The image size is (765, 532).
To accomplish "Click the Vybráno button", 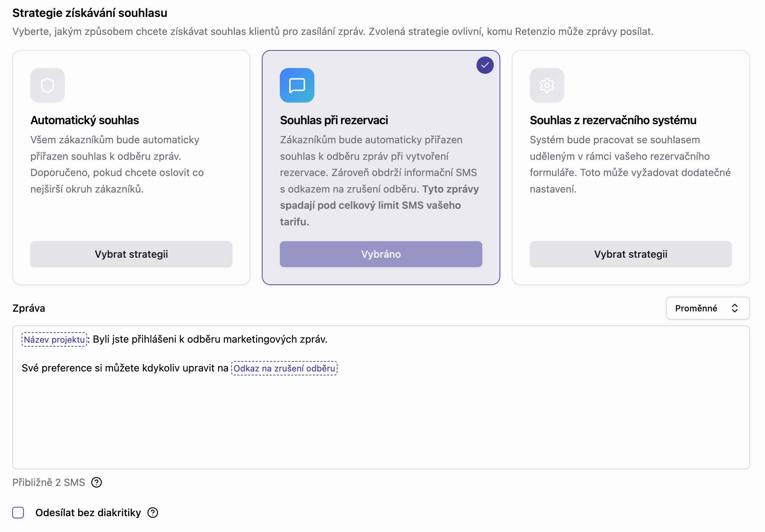I will 381,254.
